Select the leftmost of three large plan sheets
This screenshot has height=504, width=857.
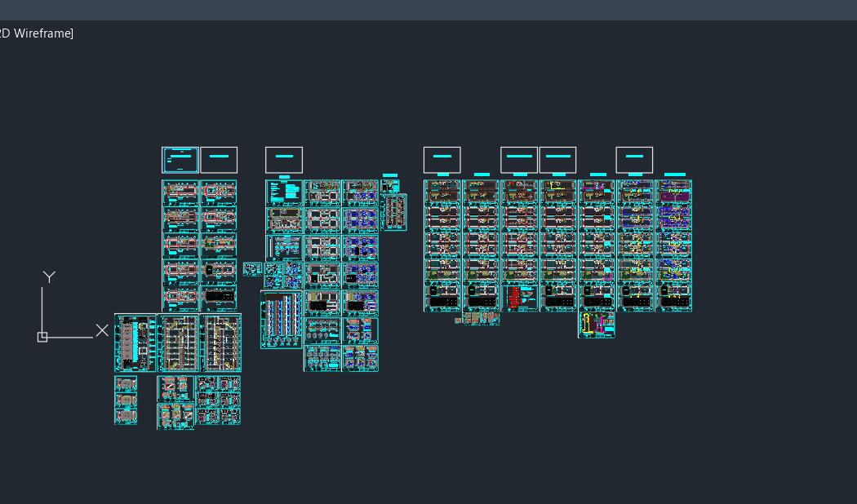[x=135, y=343]
